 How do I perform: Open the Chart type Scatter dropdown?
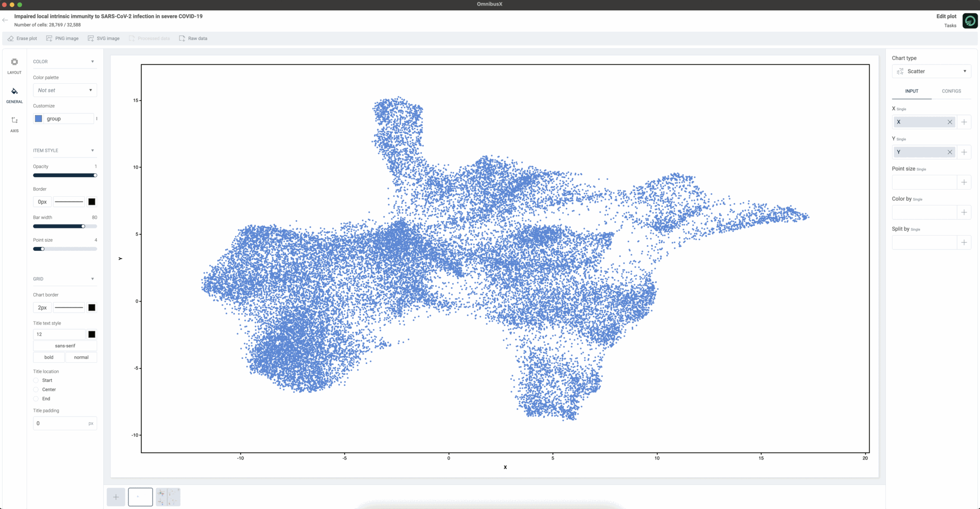click(x=931, y=72)
